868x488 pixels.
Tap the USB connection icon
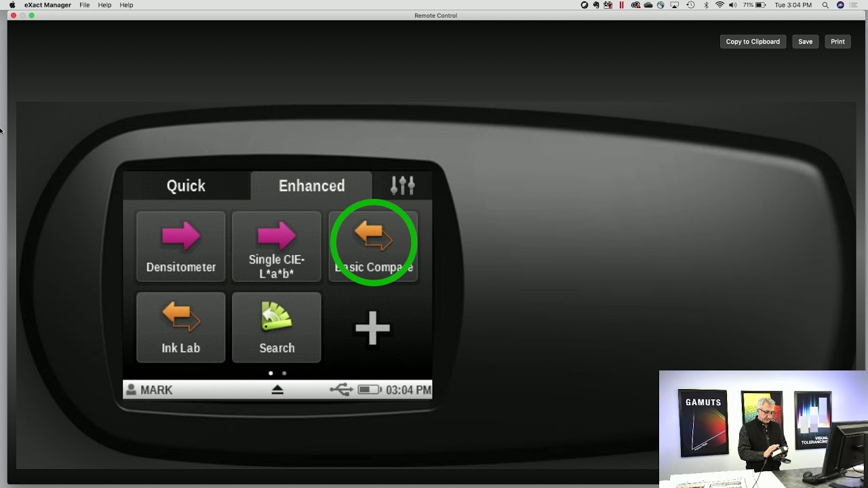click(x=341, y=390)
